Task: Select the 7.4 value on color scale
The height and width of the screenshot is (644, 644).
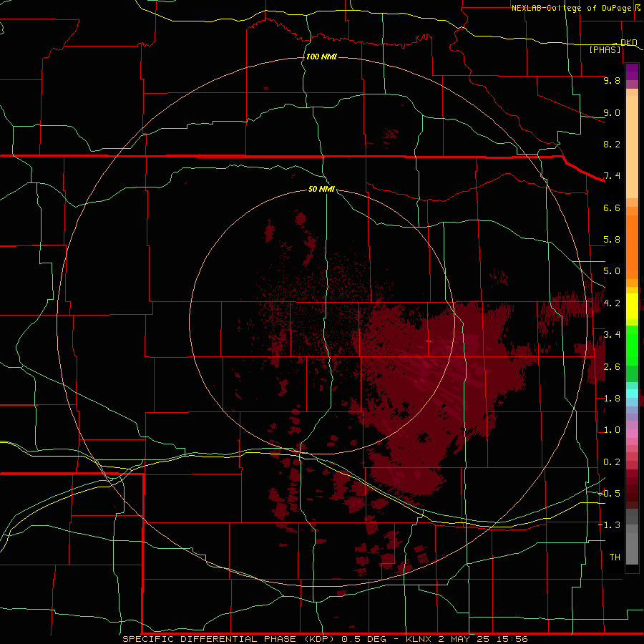Action: tap(612, 176)
